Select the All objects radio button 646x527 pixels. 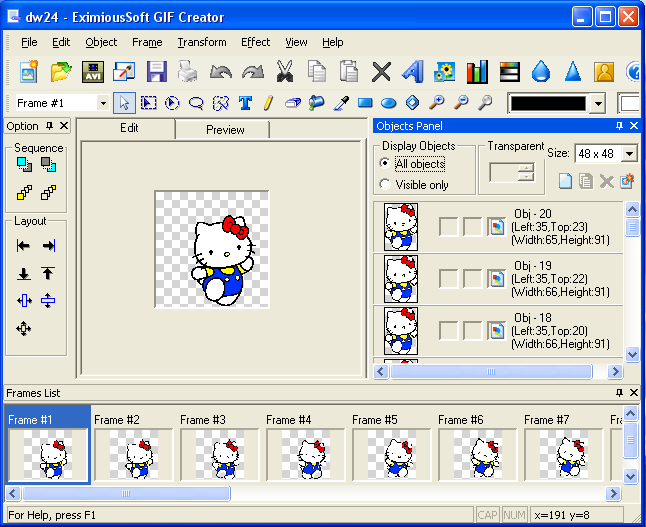[385, 164]
